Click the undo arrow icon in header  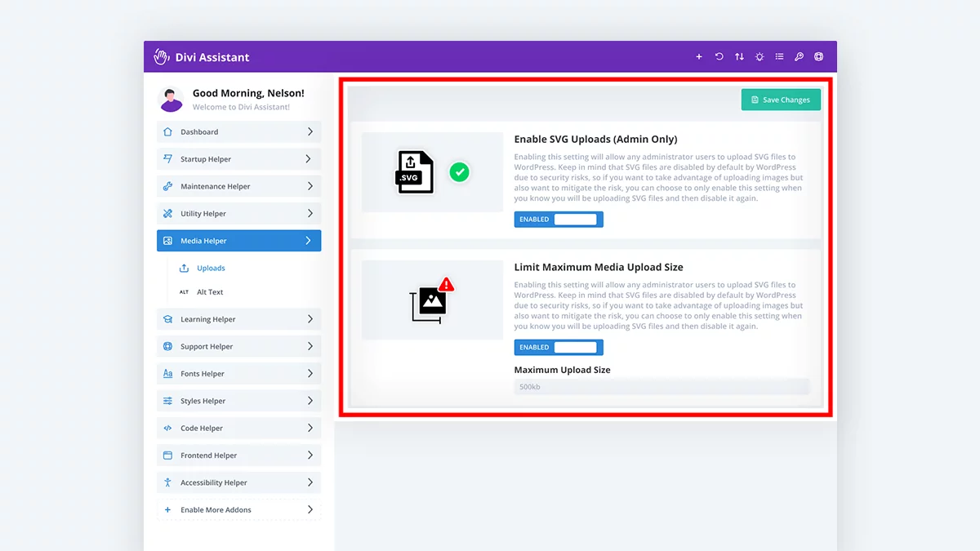point(719,57)
